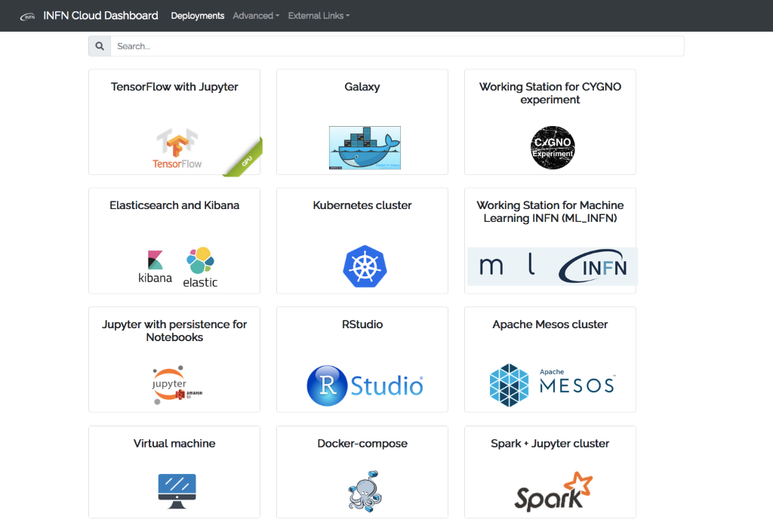
Task: Click the Apache Mesos logo
Action: 553,385
